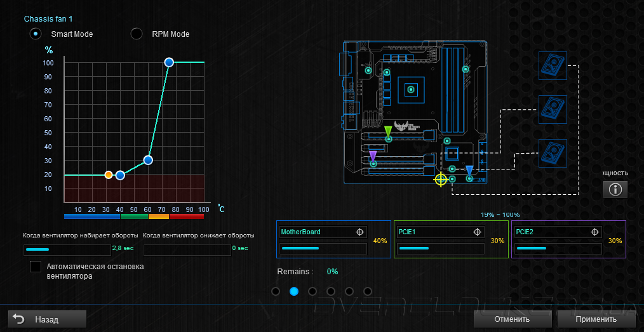Adjust the PCIE2 weight slider
644x332 pixels.
558,248
